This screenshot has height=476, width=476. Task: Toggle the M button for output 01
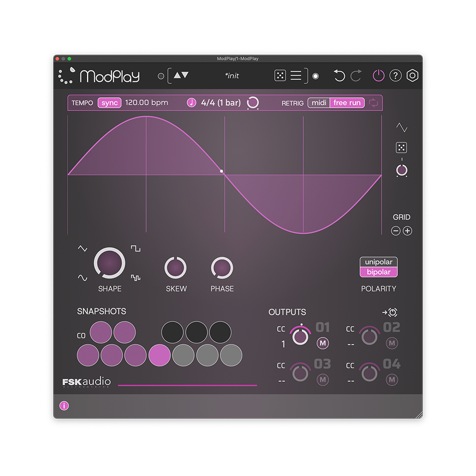point(323,343)
